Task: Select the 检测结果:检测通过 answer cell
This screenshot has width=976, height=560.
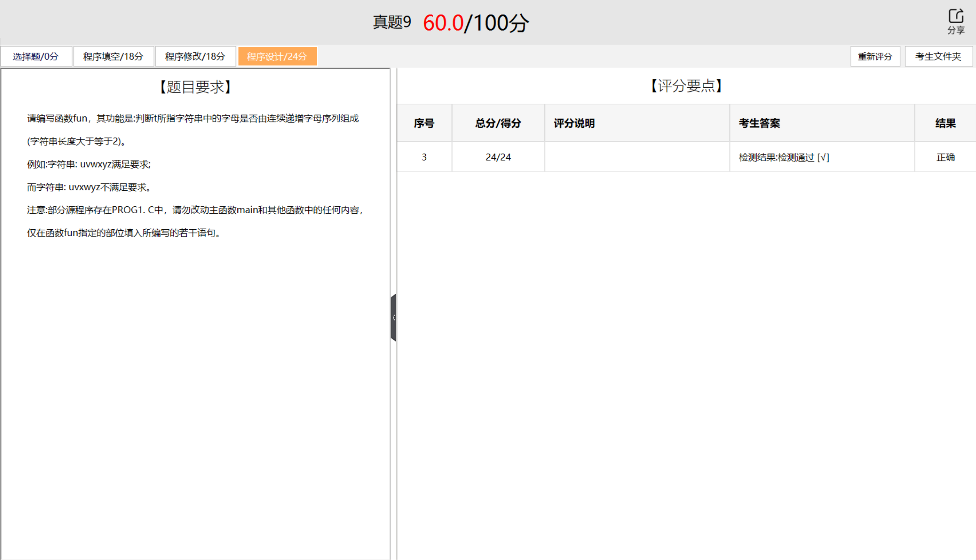Action: pos(784,157)
